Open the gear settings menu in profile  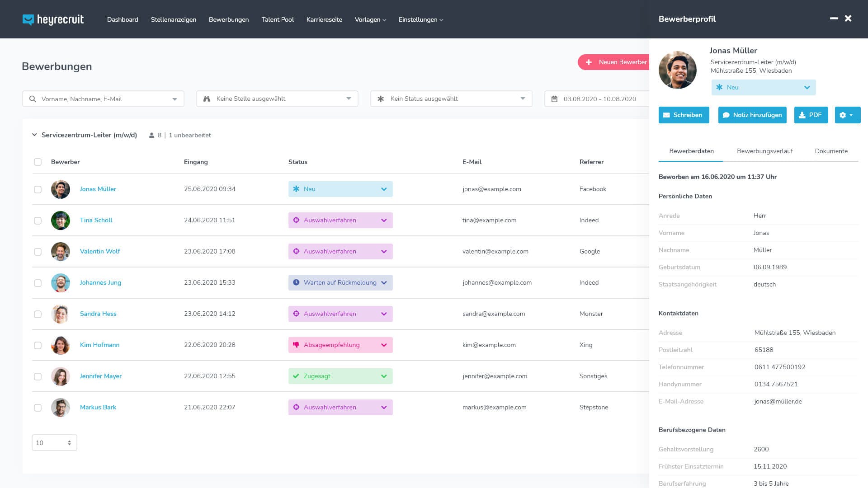pos(847,115)
